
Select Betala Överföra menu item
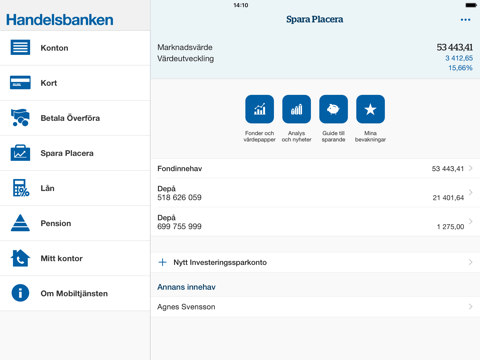(x=75, y=118)
